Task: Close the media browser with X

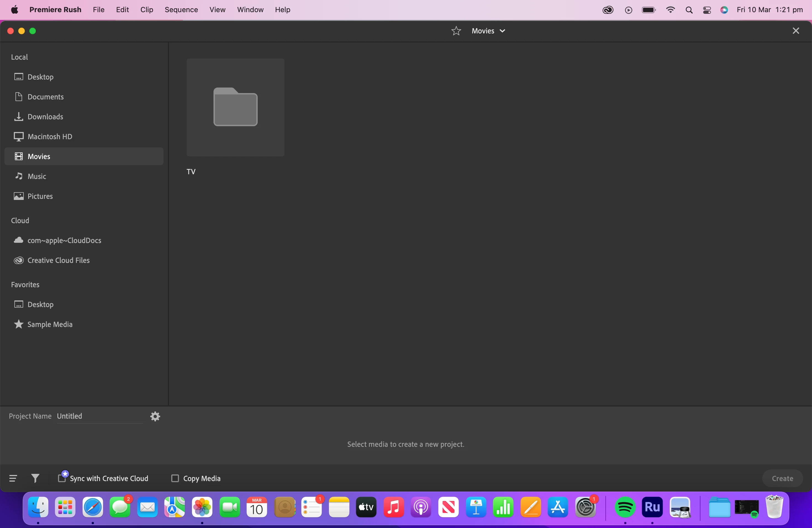Action: tap(796, 31)
